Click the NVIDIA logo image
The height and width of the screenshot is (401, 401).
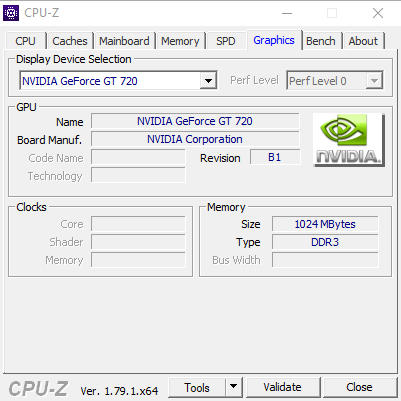pyautogui.click(x=349, y=140)
